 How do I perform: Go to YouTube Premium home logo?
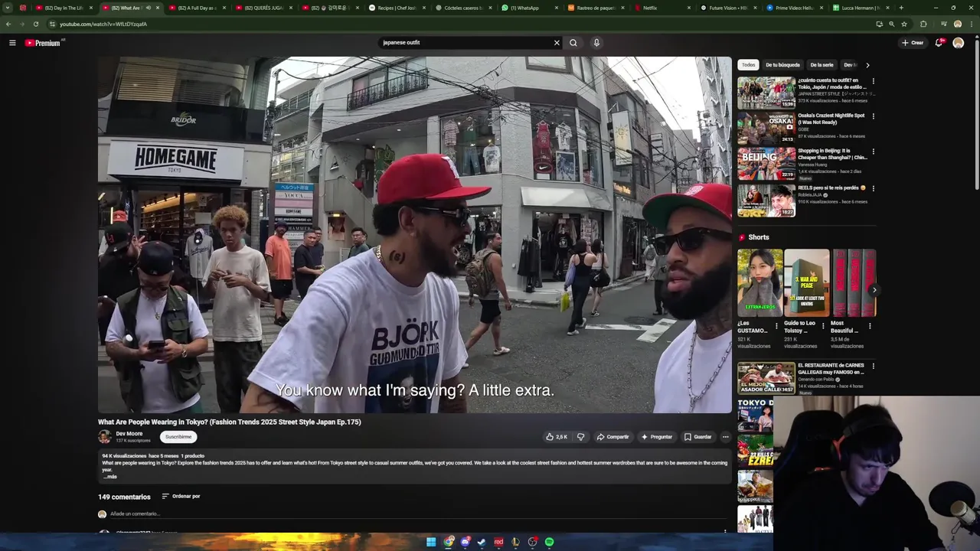(44, 43)
